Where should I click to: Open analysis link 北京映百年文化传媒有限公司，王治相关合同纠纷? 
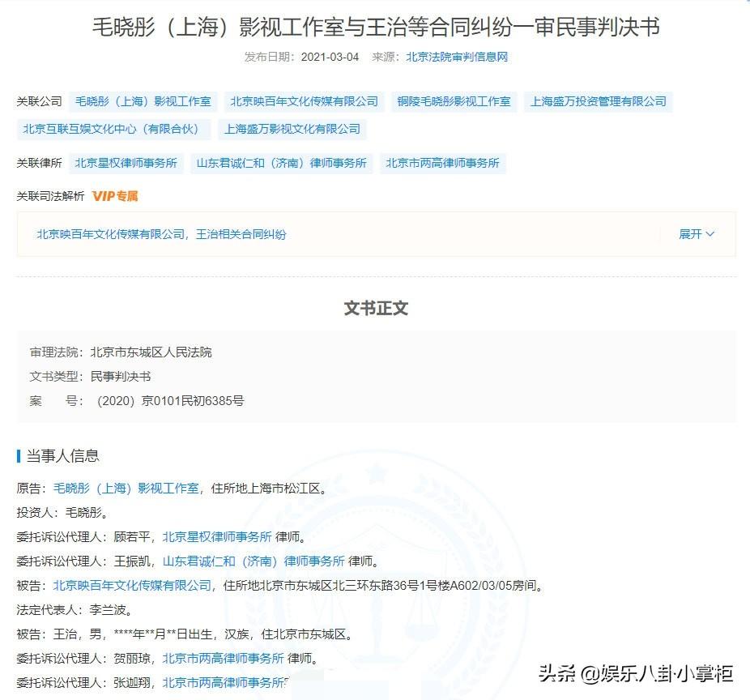coord(161,234)
